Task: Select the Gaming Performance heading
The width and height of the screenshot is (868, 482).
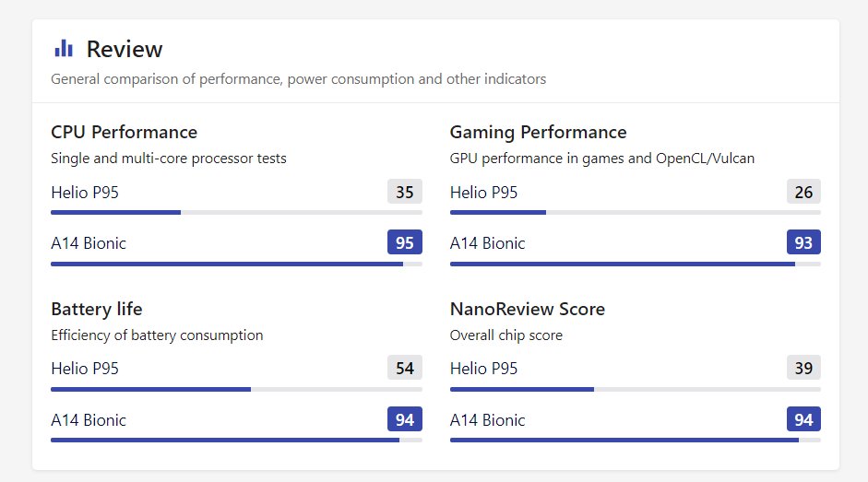Action: tap(538, 133)
